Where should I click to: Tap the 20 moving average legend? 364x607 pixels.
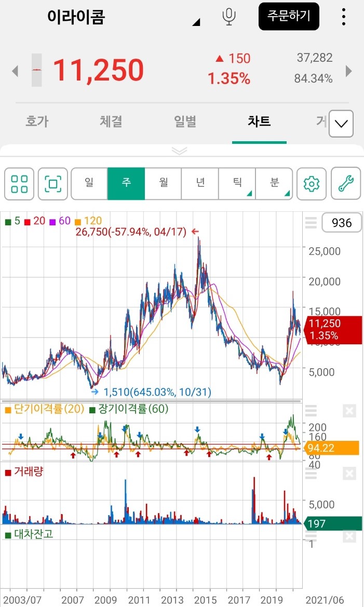(35, 221)
